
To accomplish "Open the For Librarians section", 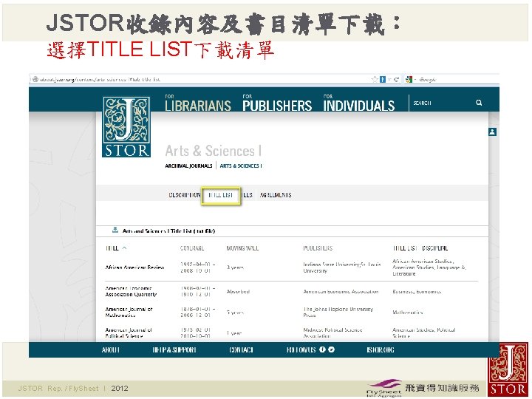I will pyautogui.click(x=198, y=103).
